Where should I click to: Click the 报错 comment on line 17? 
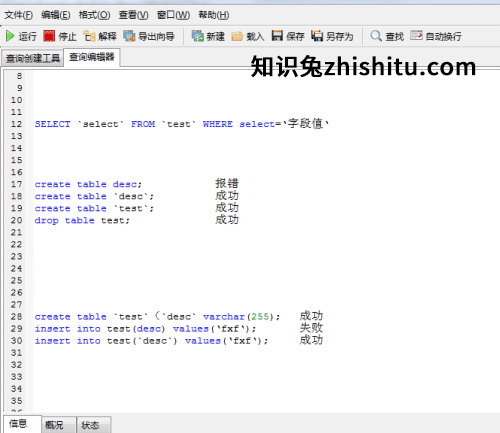[227, 183]
